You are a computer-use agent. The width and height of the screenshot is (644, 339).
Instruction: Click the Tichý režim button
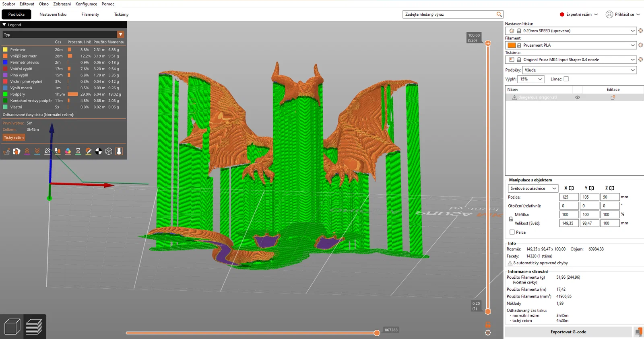14,138
